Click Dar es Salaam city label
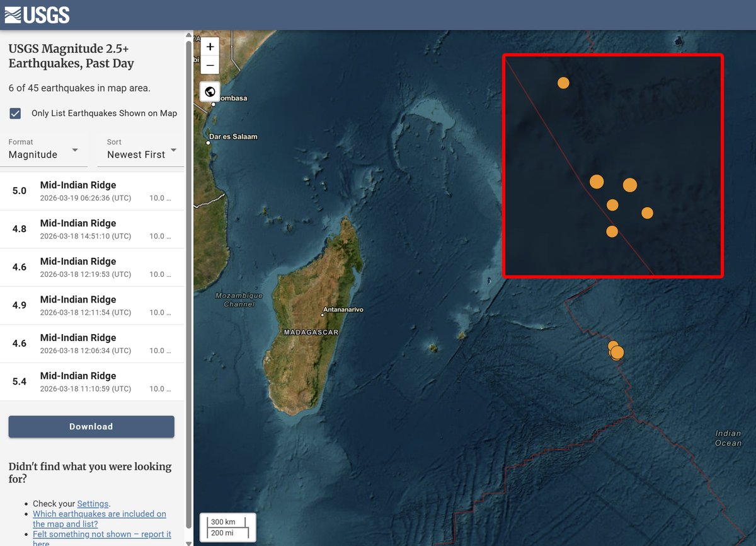 coord(234,136)
